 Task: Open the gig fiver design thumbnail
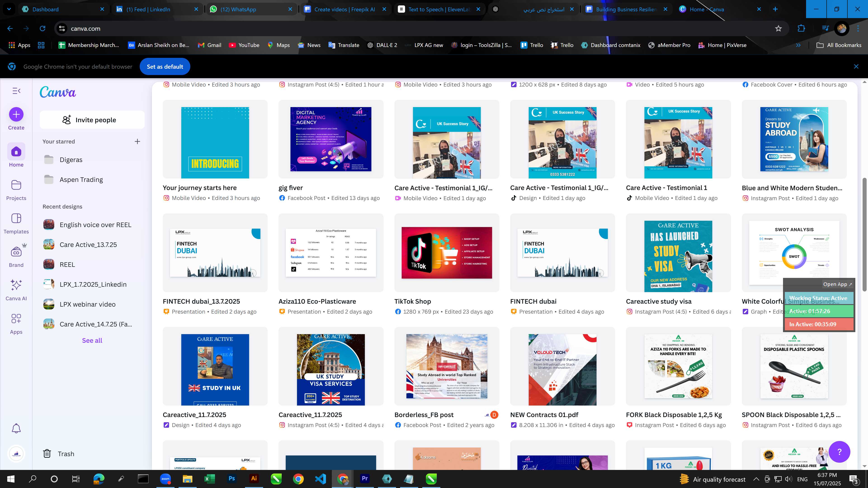[x=330, y=139]
